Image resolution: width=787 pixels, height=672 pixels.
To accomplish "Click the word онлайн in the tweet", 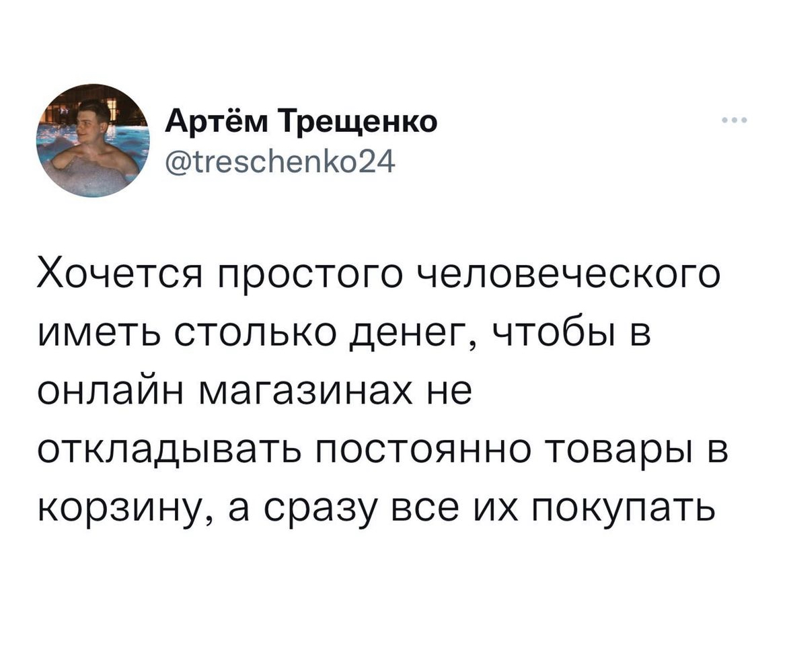I will [x=111, y=389].
